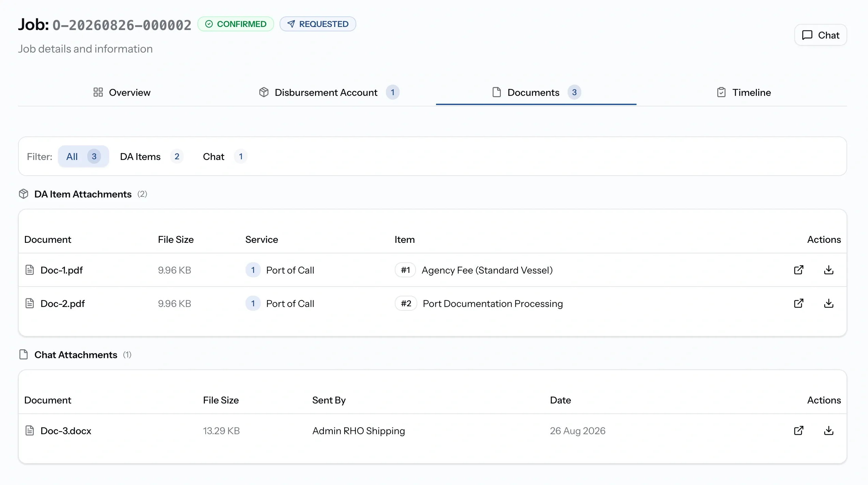The image size is (868, 485).
Task: Click the 9.96 KB size for Doc-1.pdf
Action: [x=174, y=270]
